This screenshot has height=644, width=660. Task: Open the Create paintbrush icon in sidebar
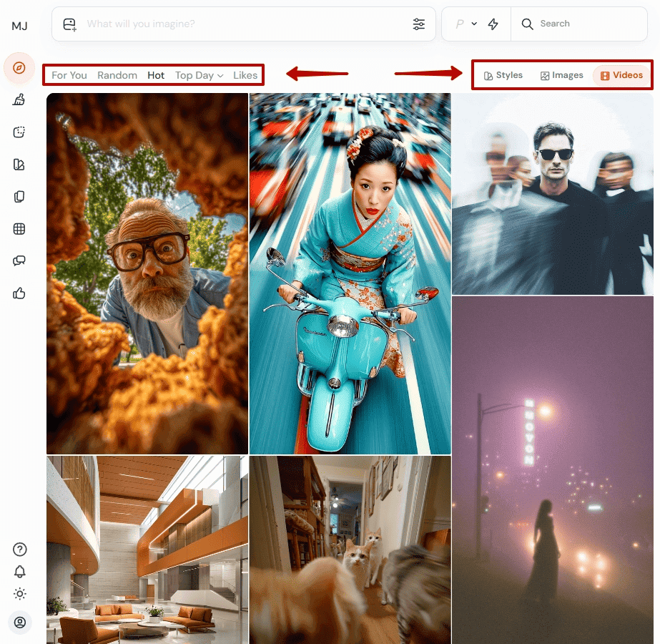tap(19, 100)
